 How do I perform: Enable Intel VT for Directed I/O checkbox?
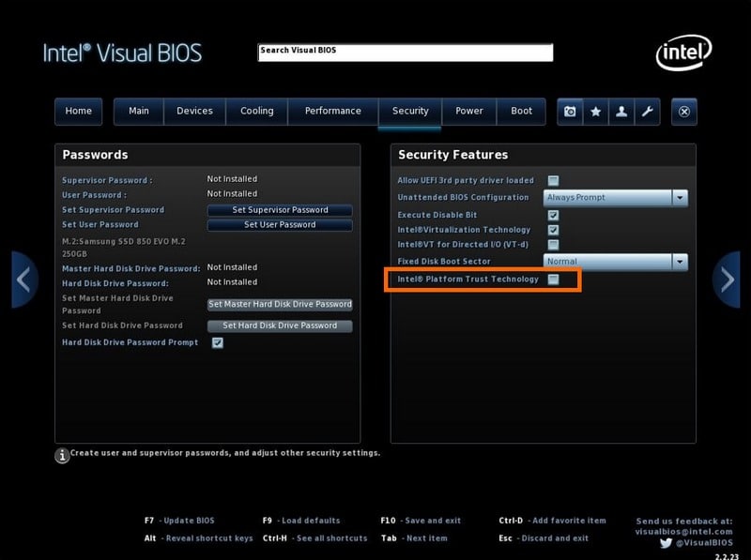coord(553,245)
